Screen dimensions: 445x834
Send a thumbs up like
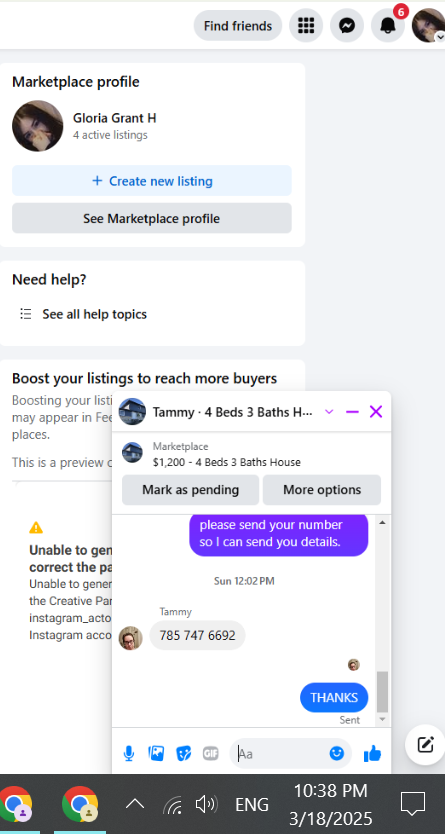[x=372, y=753]
